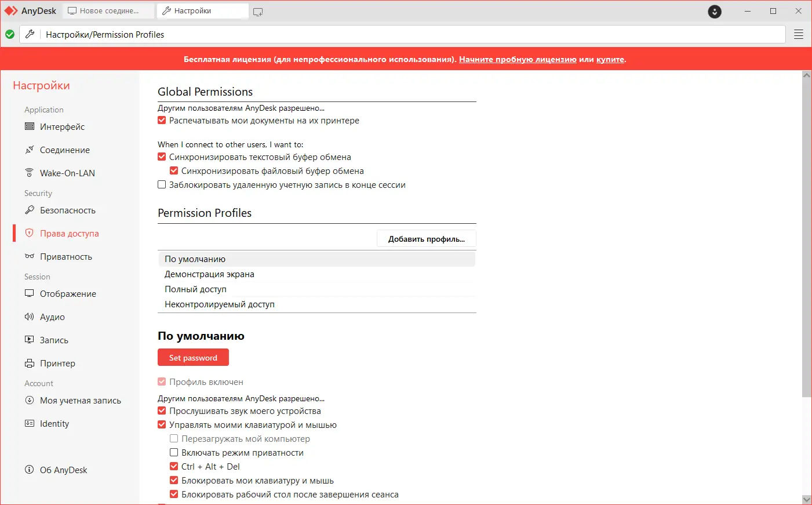Viewport: 812px width, 505px height.
Task: Follow the Начните пробную лицензию link
Action: tap(518, 59)
